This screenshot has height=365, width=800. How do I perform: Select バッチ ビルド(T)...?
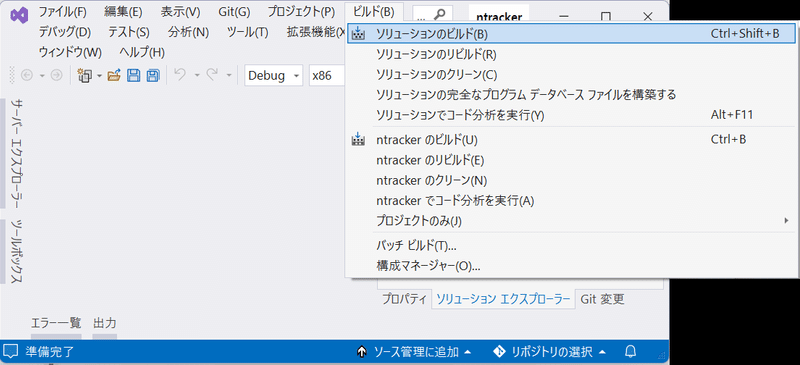click(571, 246)
